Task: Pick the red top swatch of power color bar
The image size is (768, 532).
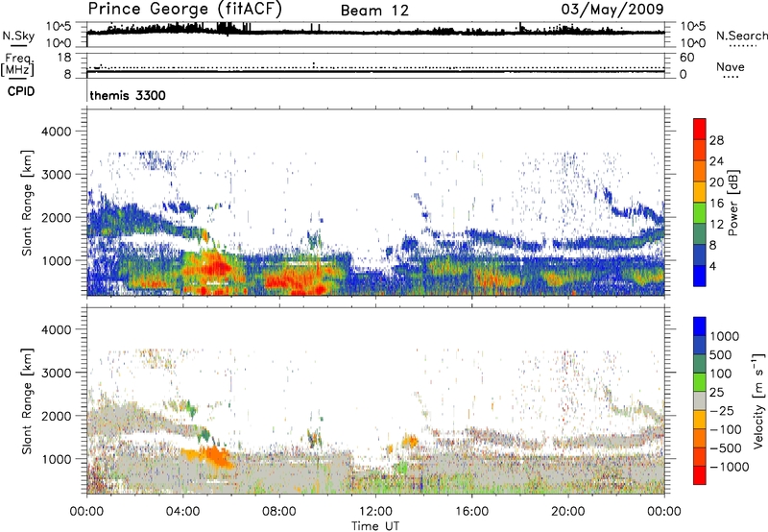Action: (700, 129)
